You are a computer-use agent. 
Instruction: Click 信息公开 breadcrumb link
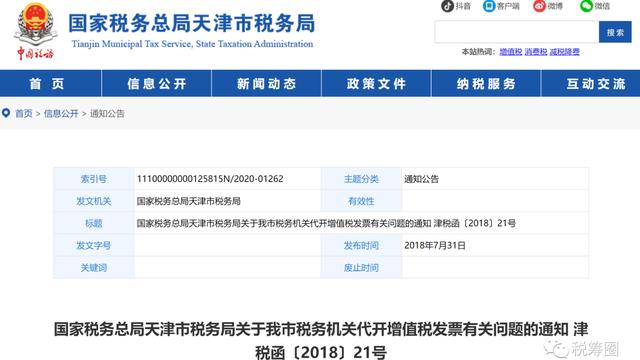point(61,113)
